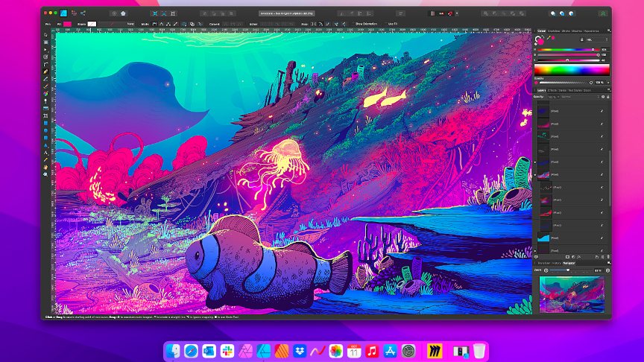This screenshot has height=362, width=644.
Task: Select the Vector Crop tool
Action: (45, 115)
